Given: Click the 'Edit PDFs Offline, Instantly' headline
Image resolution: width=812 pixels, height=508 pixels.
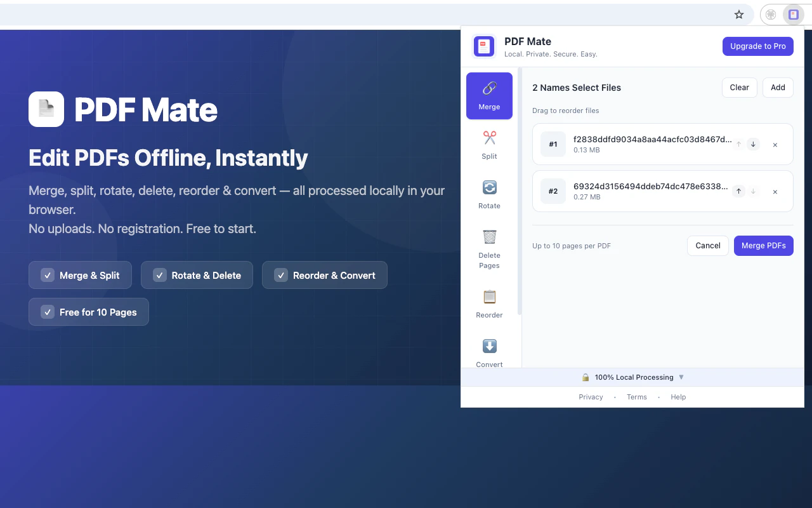Looking at the screenshot, I should [x=168, y=157].
